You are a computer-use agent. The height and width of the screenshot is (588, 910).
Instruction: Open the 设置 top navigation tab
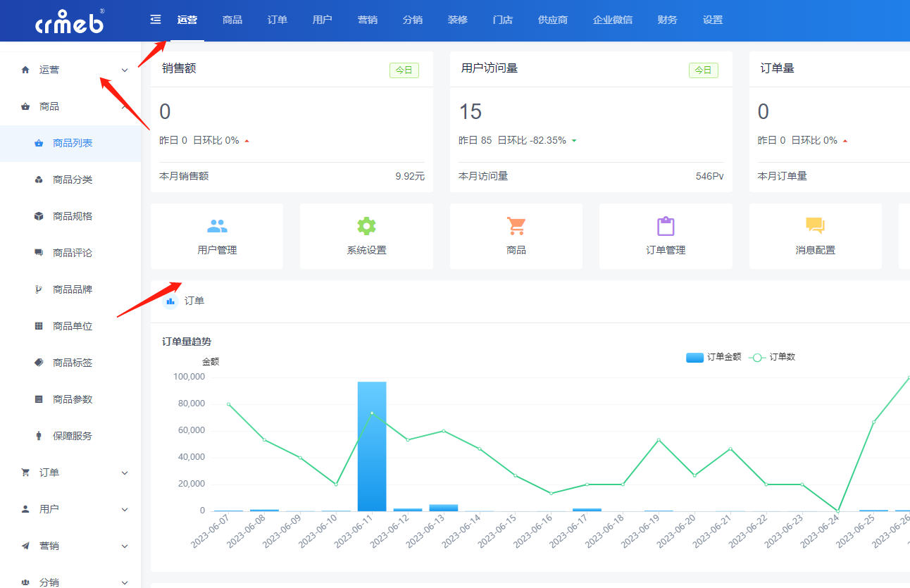(x=713, y=20)
